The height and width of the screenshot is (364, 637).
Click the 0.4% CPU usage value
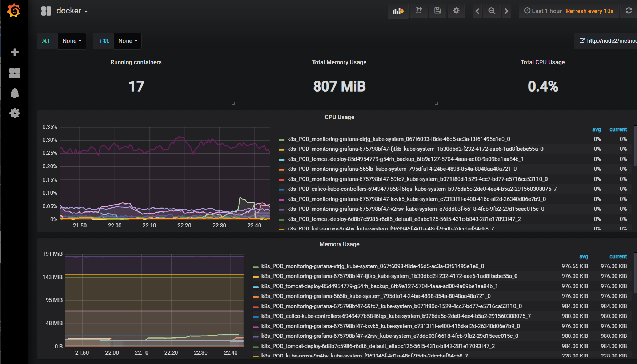tap(543, 86)
